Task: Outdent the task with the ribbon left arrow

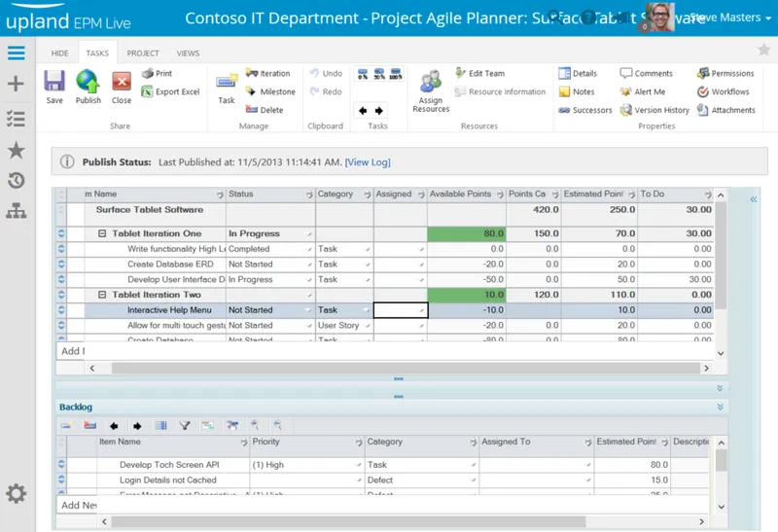Action: point(363,111)
